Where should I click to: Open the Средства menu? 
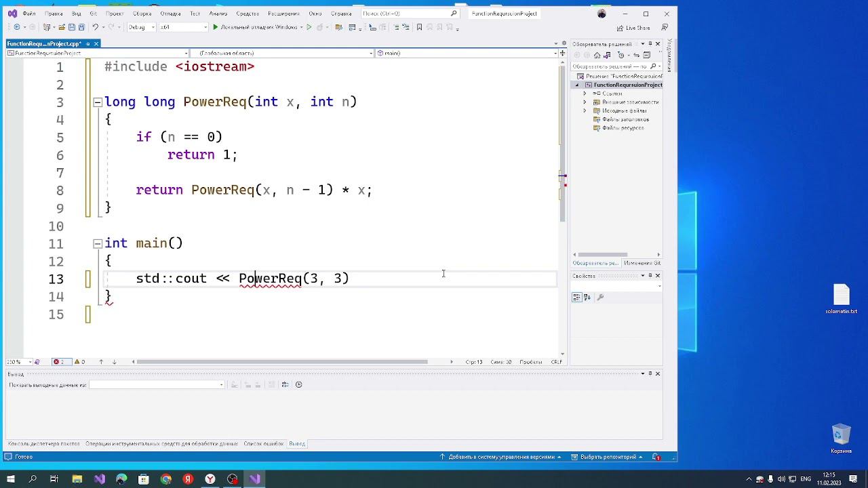click(x=248, y=14)
